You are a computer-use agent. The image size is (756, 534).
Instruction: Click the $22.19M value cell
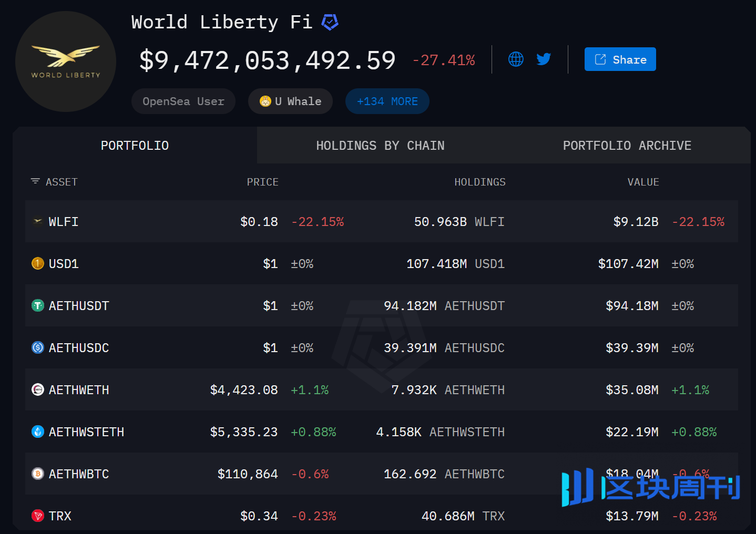[632, 432]
